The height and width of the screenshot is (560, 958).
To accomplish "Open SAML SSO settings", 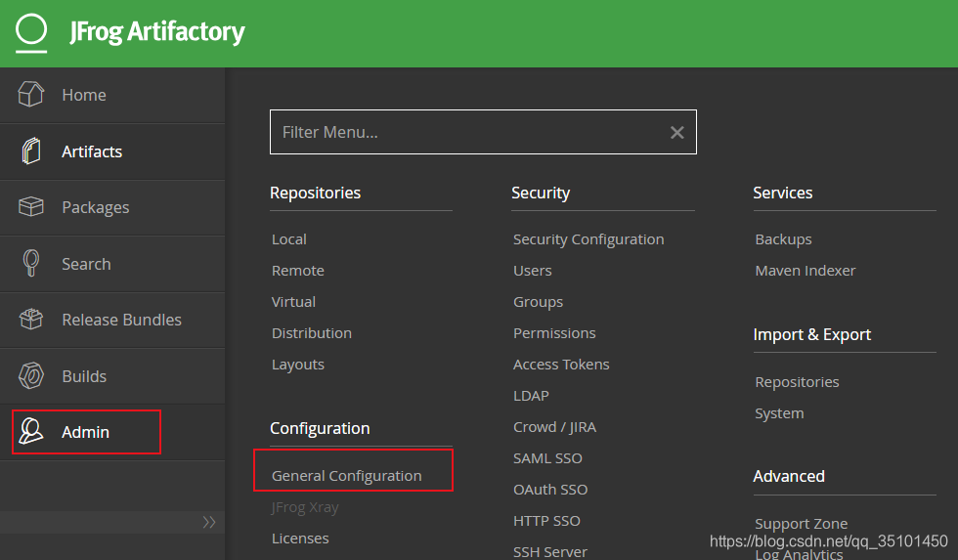I will (547, 458).
